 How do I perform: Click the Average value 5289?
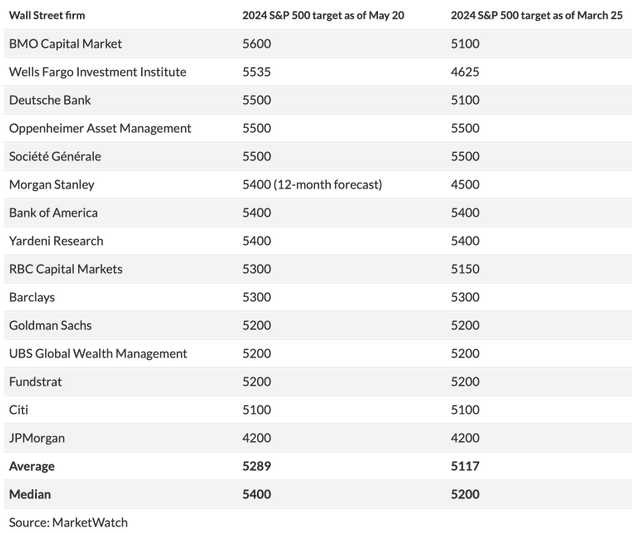[x=257, y=466]
